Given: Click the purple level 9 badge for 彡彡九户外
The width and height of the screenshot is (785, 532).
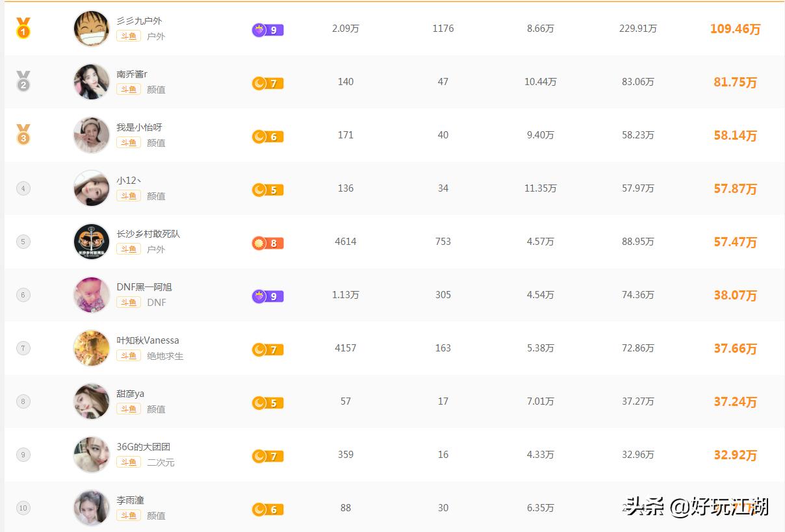Looking at the screenshot, I should pos(268,30).
